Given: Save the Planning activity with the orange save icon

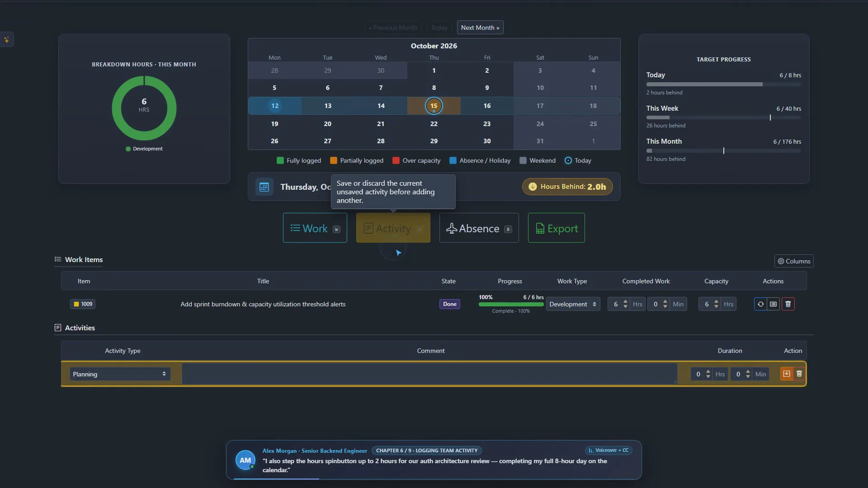Looking at the screenshot, I should tap(787, 374).
